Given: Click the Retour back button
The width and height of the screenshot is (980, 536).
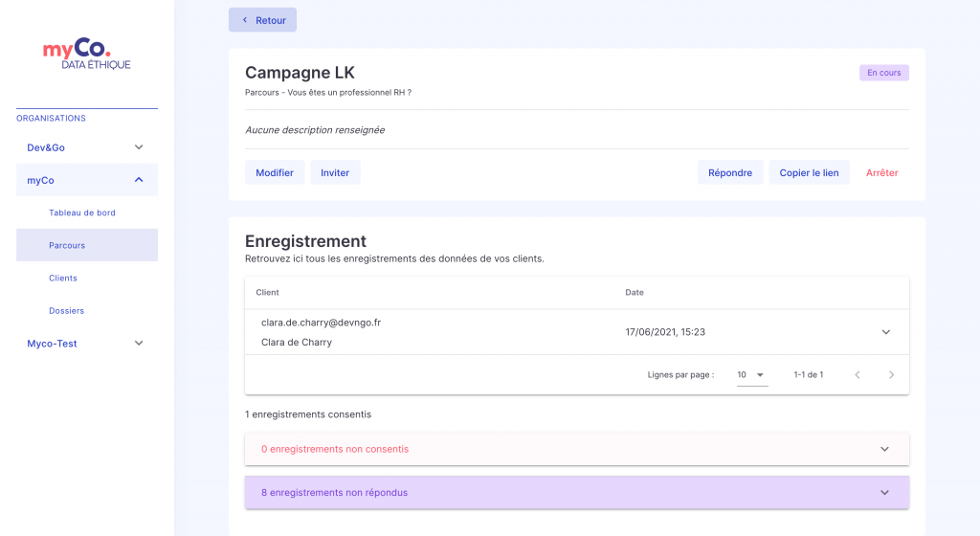Looking at the screenshot, I should pos(262,20).
